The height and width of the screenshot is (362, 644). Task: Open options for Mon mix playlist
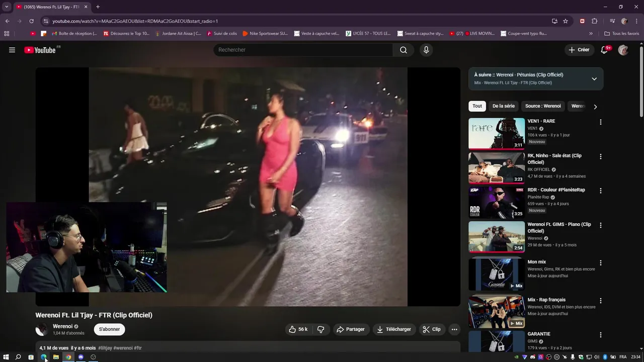point(600,263)
